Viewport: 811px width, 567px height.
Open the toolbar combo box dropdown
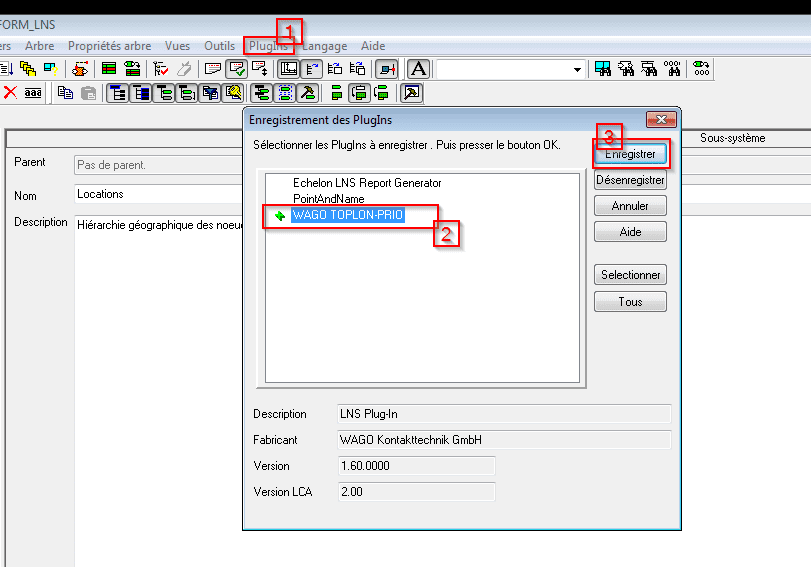[578, 69]
